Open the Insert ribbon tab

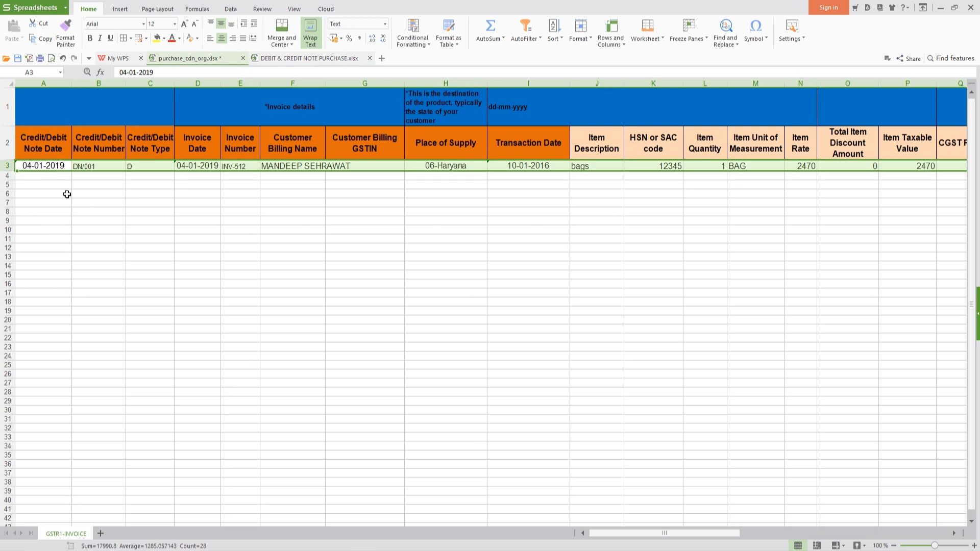click(120, 9)
